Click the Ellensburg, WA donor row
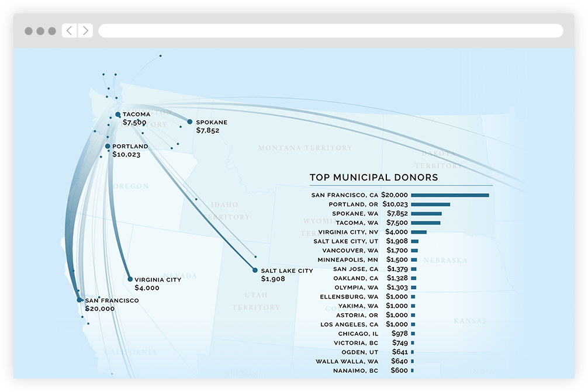 368,297
